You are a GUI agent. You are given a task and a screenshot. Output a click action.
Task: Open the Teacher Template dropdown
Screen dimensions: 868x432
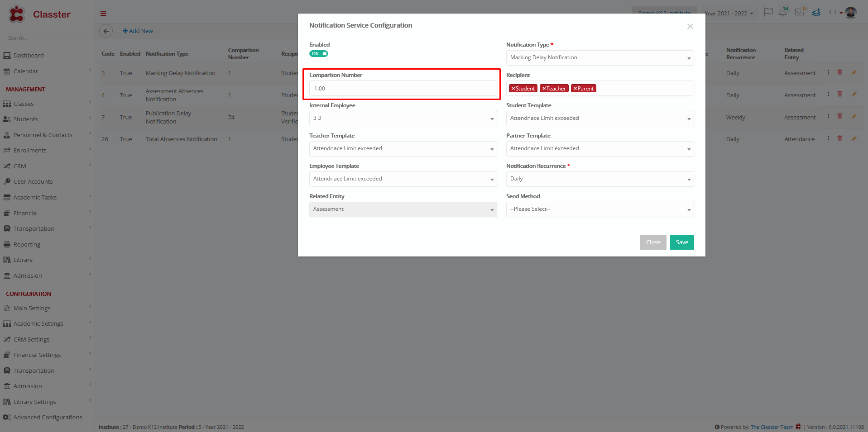pos(403,149)
